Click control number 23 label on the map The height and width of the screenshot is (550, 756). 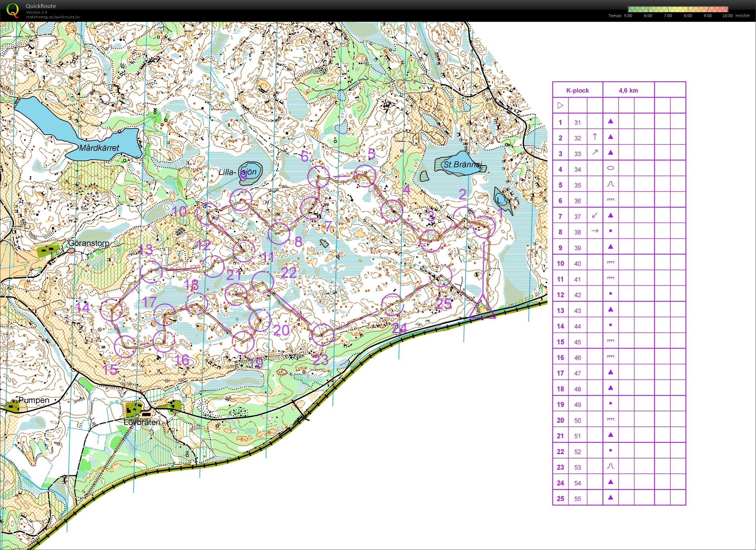[x=321, y=360]
